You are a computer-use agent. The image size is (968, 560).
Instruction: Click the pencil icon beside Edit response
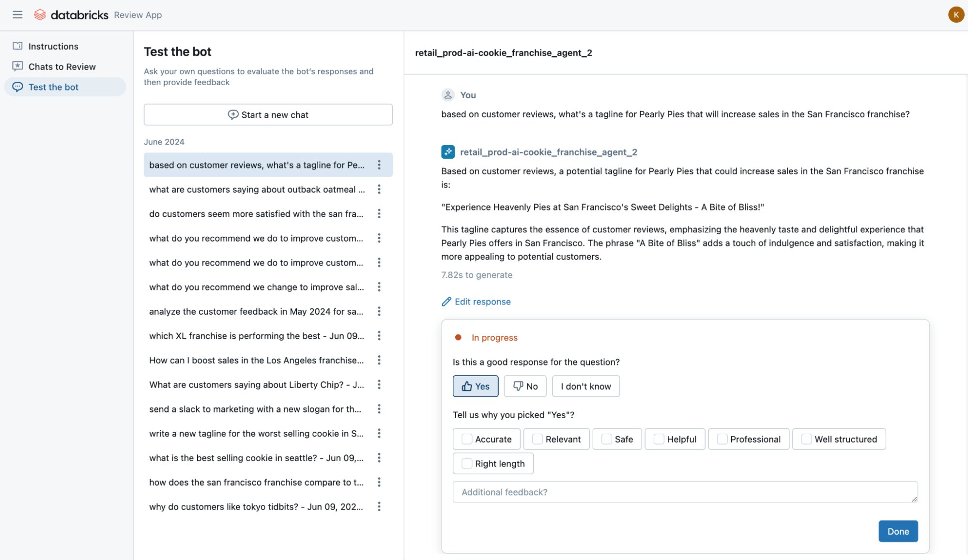pos(446,302)
